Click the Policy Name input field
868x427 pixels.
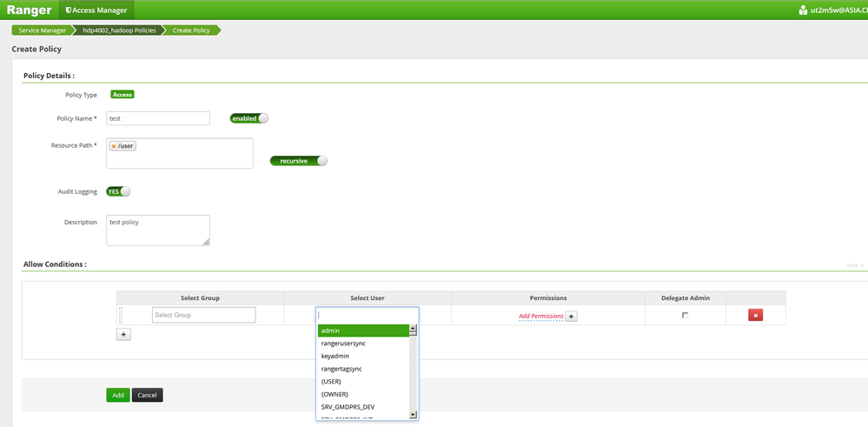pyautogui.click(x=158, y=118)
